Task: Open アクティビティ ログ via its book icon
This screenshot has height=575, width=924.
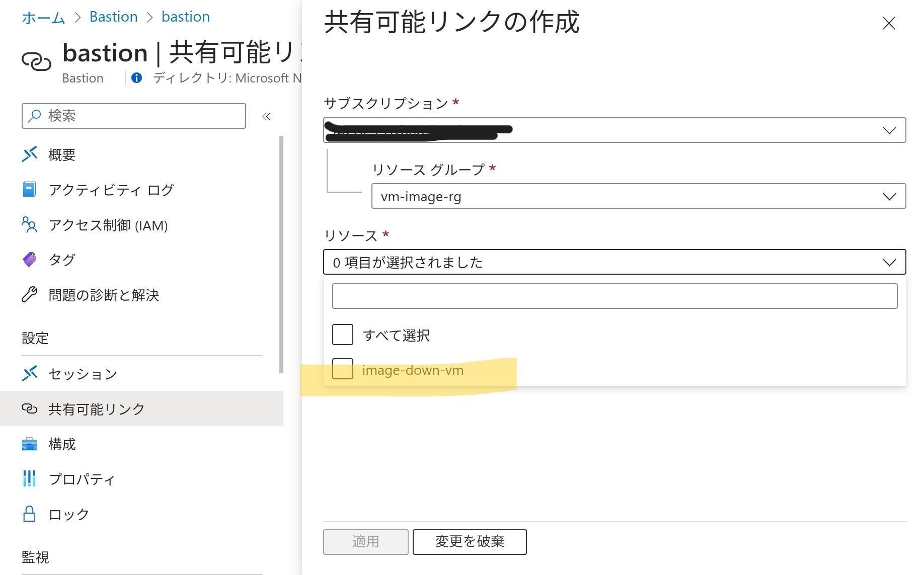Action: coord(30,190)
